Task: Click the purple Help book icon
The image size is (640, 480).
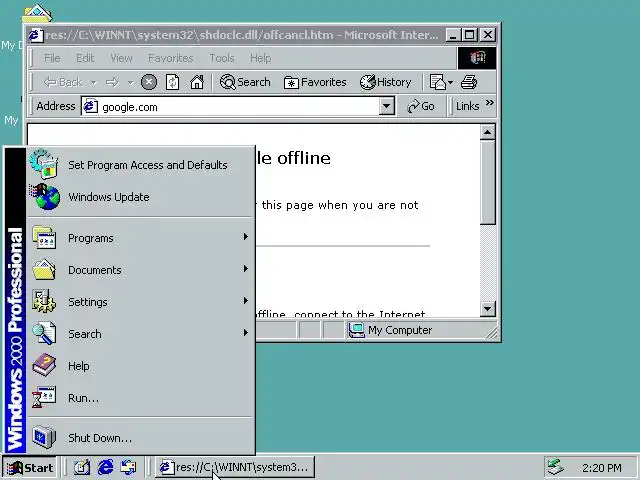Action: pyautogui.click(x=44, y=365)
